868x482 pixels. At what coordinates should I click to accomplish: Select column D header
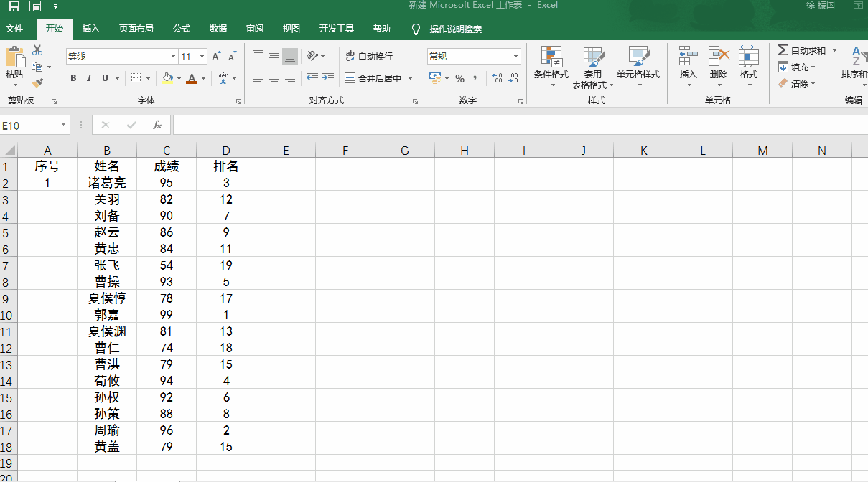tap(226, 151)
